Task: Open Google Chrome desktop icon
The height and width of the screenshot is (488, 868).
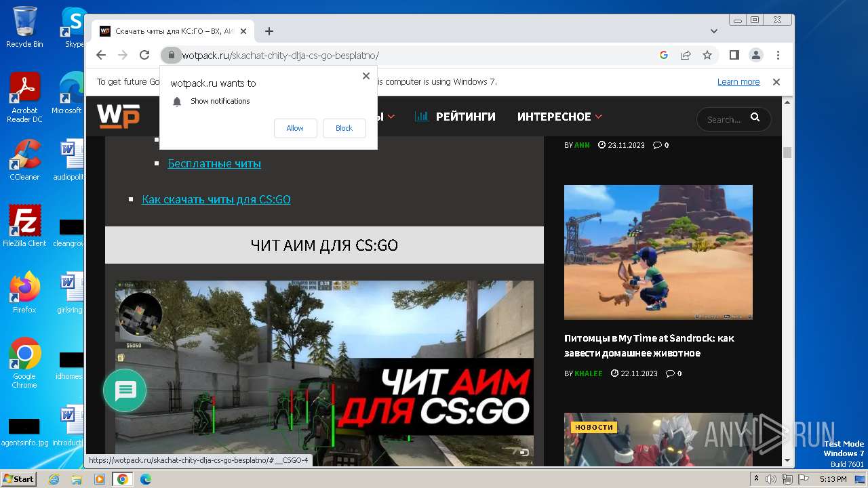Action: click(24, 363)
